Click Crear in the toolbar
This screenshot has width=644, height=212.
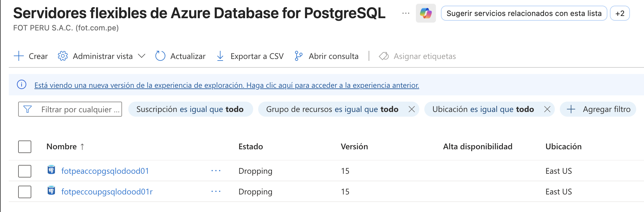click(x=31, y=56)
